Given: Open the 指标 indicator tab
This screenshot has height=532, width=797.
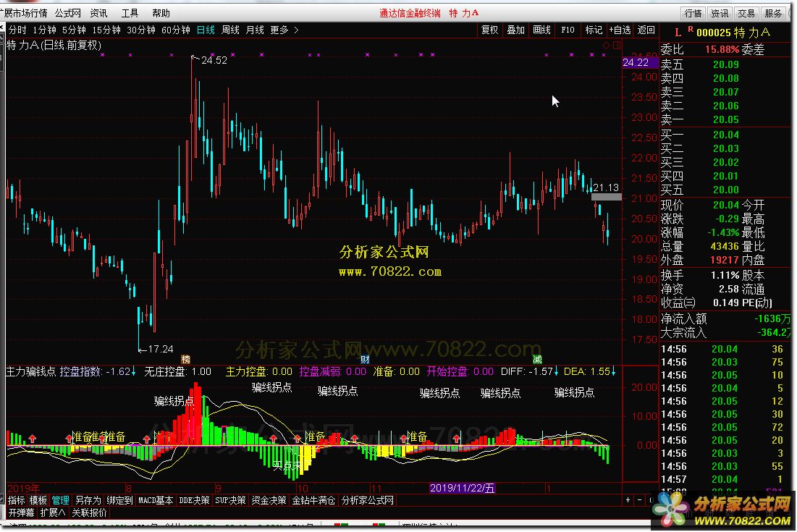Looking at the screenshot, I should (16, 500).
